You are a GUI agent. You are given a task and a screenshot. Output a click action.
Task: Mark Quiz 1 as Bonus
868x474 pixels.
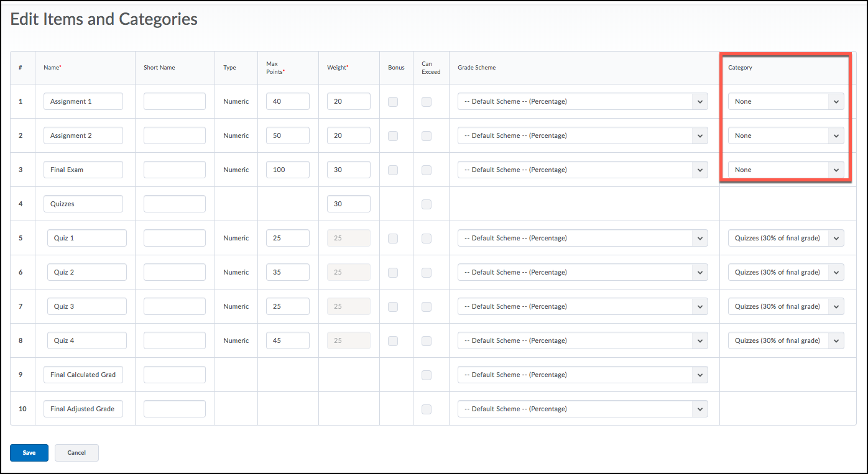(393, 239)
